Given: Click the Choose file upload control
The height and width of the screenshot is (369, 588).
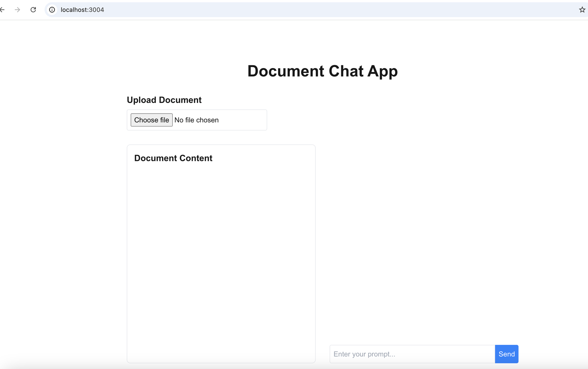Looking at the screenshot, I should (151, 120).
